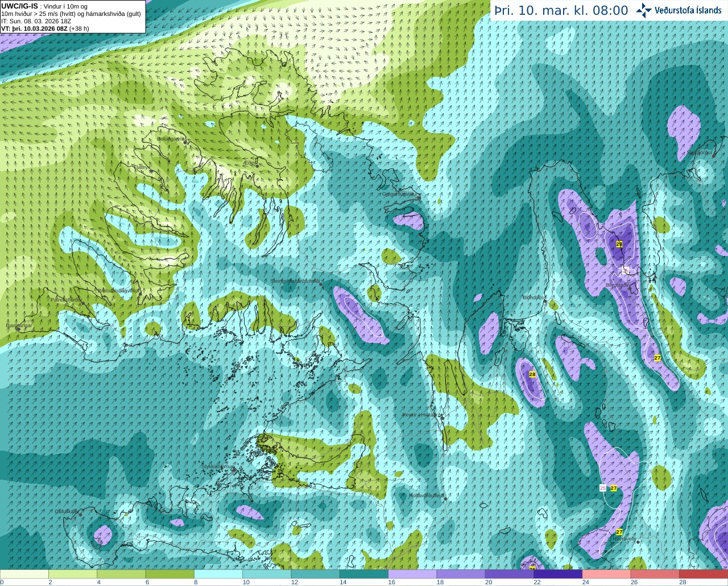Pick the 26–28 m/s salmon legend swatch
Image resolution: width=728 pixels, height=586 pixels.
(x=655, y=573)
